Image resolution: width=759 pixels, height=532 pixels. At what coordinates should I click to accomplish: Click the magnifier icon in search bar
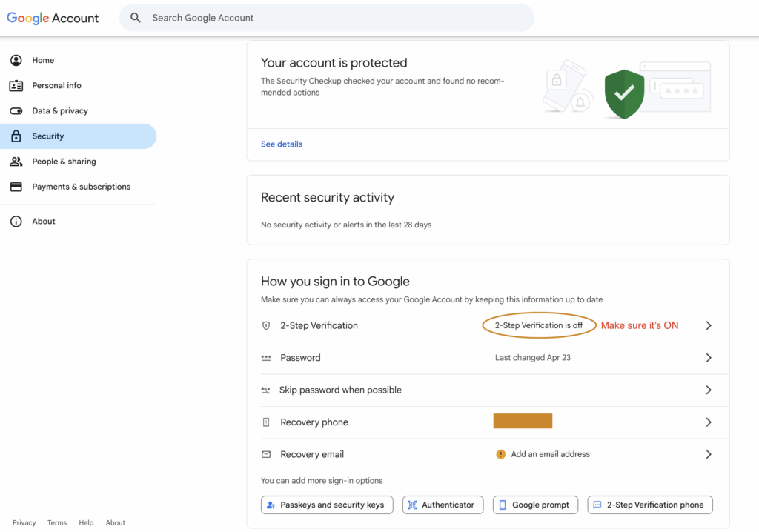pos(136,18)
